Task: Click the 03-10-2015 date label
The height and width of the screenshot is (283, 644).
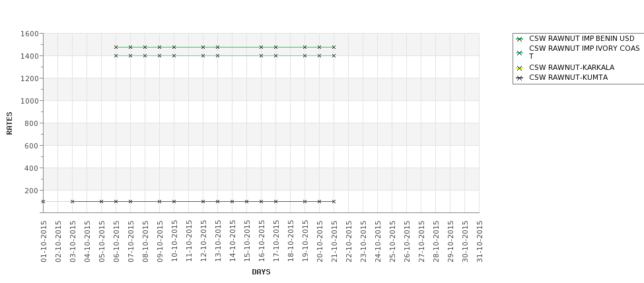Action: tap(73, 241)
